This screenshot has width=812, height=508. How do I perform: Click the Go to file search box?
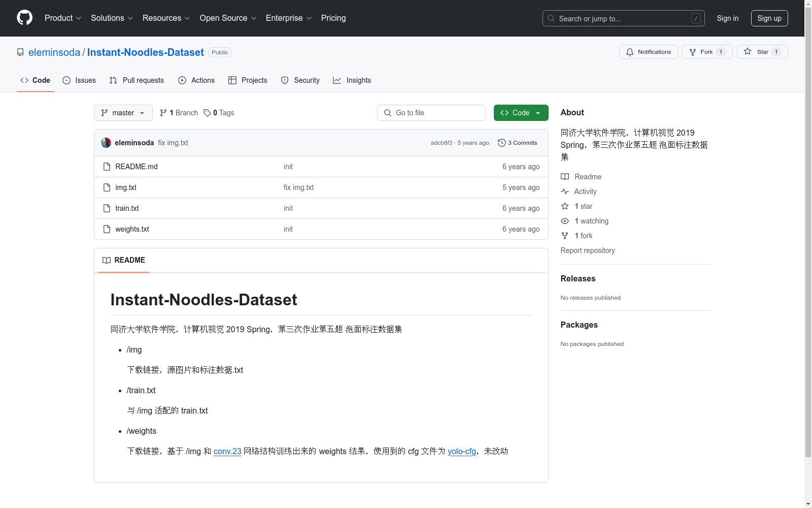click(431, 113)
